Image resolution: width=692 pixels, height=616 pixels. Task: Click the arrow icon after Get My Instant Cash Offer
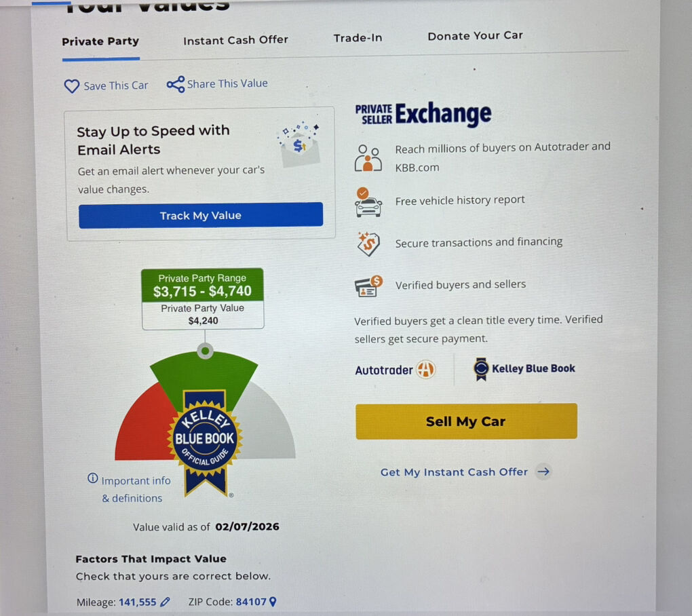543,471
